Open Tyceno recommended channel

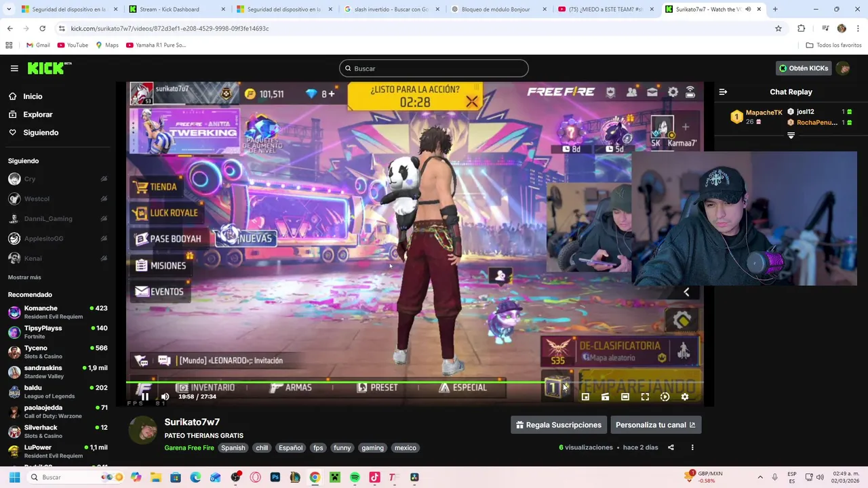58,352
